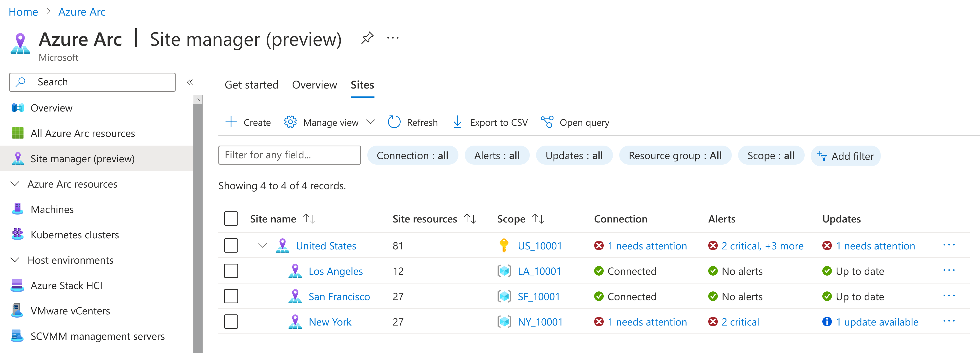The image size is (980, 353).
Task: Open row menu for Los Angeles
Action: tap(949, 271)
